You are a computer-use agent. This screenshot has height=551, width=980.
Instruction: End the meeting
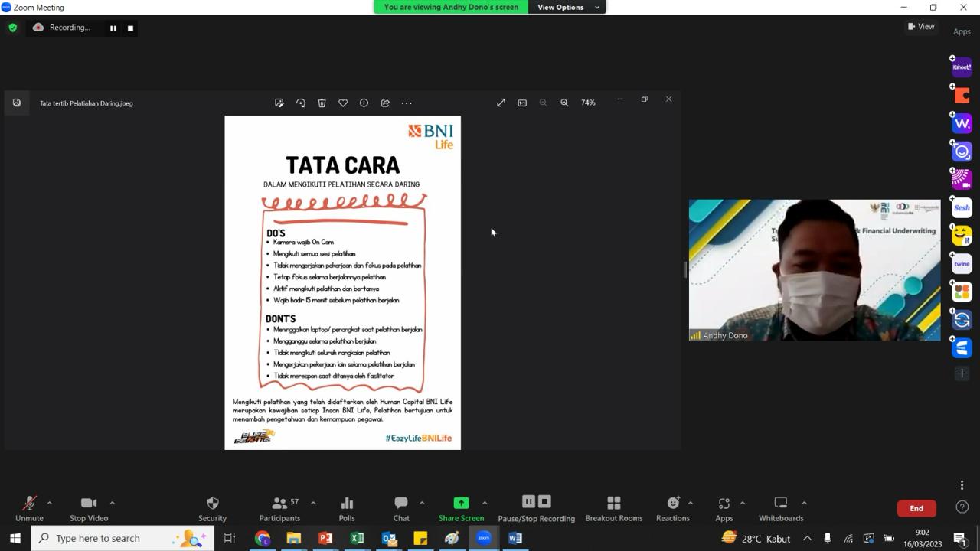916,508
